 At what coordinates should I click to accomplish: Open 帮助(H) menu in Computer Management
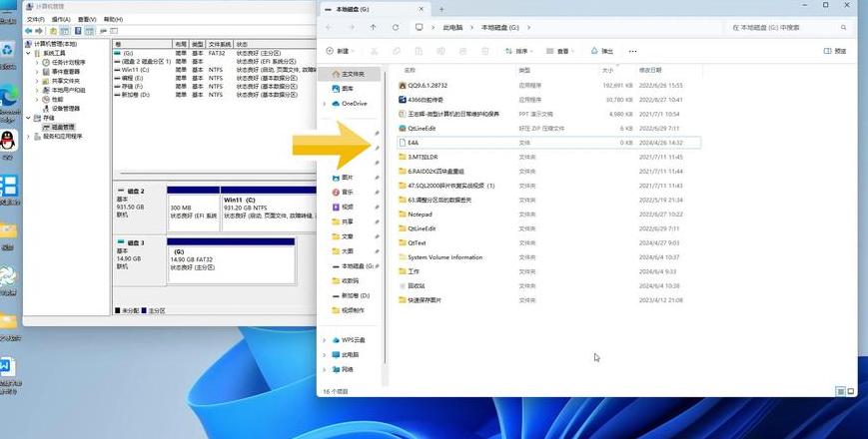pyautogui.click(x=113, y=19)
